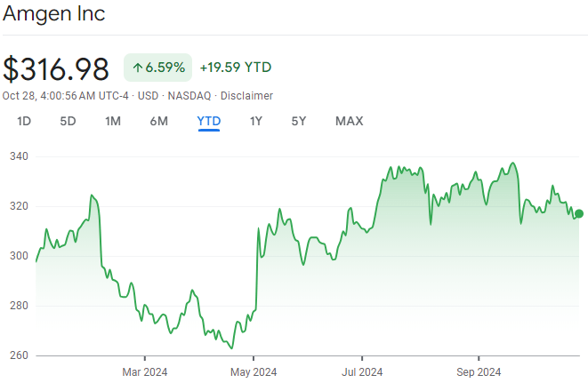The height and width of the screenshot is (383, 588).
Task: Show the 5Y chart range
Action: pyautogui.click(x=299, y=122)
